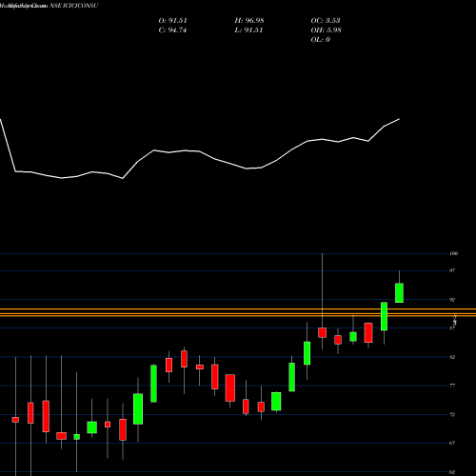Click the 82 price axis label

(x=452, y=357)
